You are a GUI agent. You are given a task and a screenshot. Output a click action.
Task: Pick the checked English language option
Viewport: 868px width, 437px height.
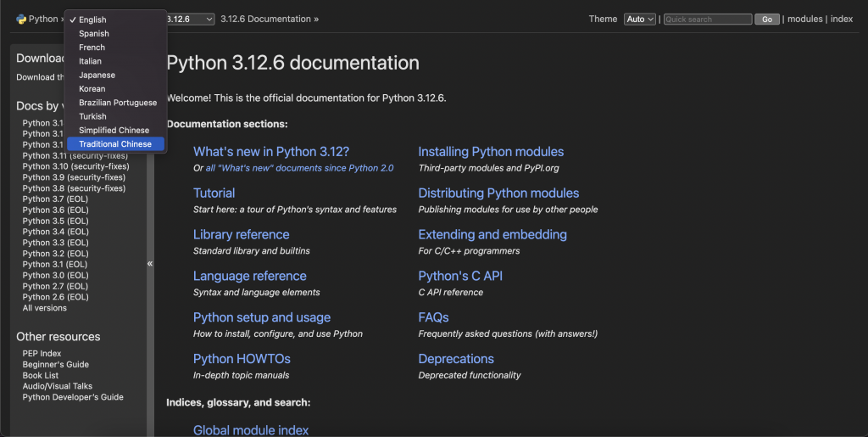92,20
